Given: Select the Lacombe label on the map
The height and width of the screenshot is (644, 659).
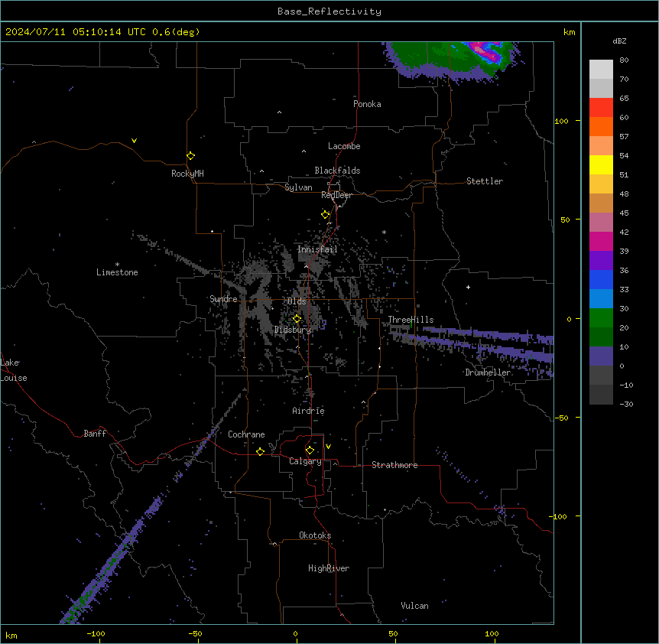Looking at the screenshot, I should (x=344, y=146).
